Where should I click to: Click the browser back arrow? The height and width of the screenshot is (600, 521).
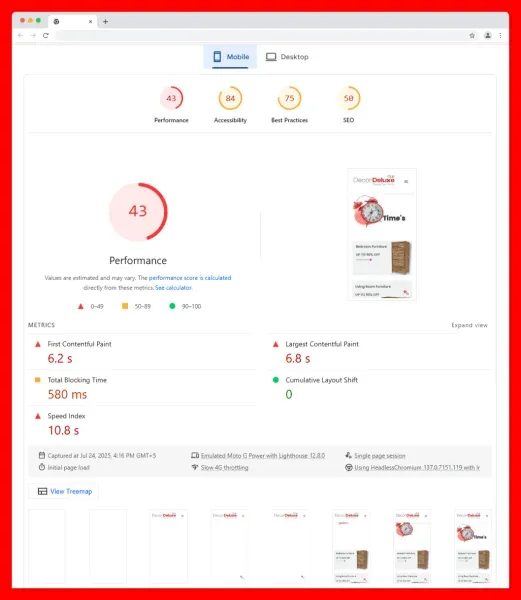(21, 36)
